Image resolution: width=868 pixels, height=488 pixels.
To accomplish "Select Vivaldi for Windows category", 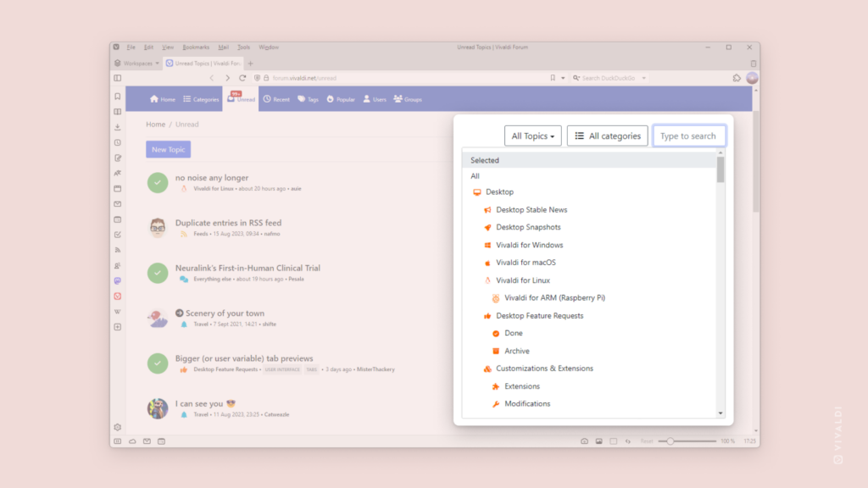I will [529, 245].
